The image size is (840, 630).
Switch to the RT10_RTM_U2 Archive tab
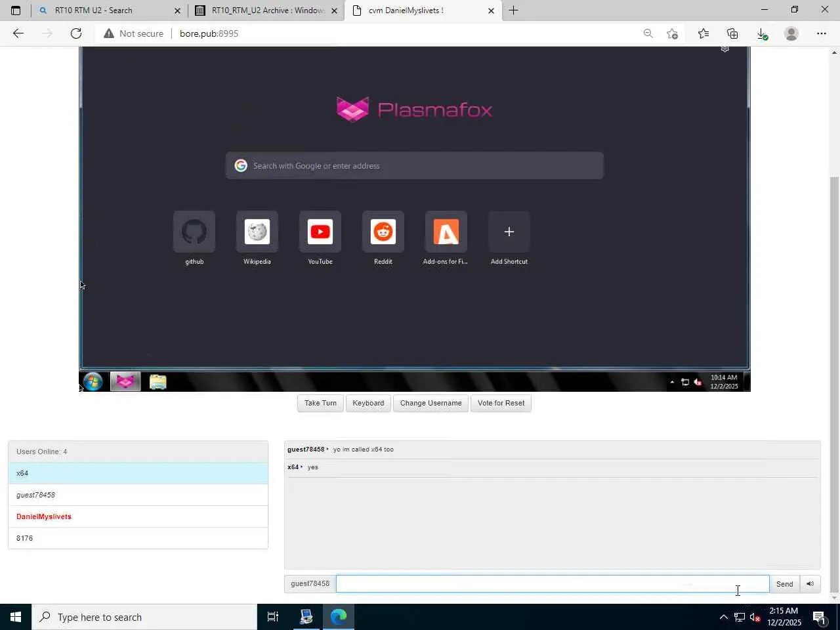pos(266,10)
